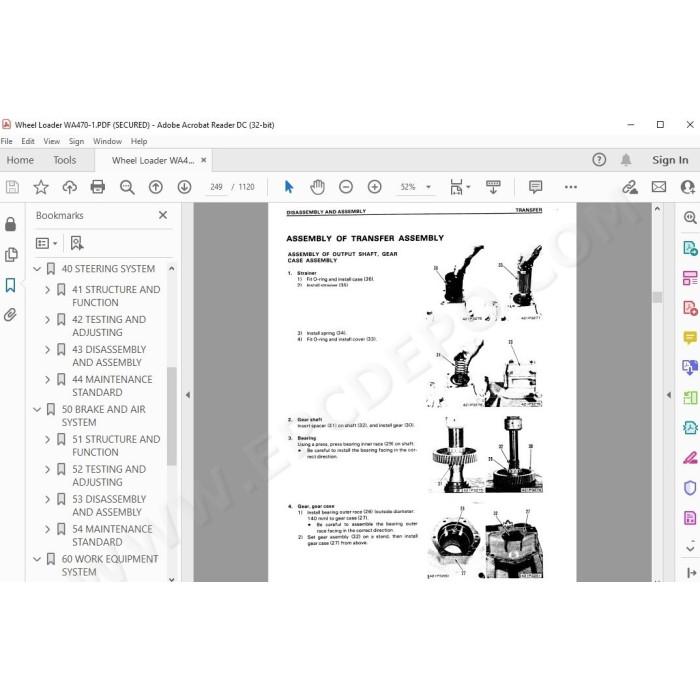This screenshot has width=700, height=700.
Task: Expand 43 DISASSEMBLY AND ASSEMBLY bookmark
Action: (x=47, y=350)
